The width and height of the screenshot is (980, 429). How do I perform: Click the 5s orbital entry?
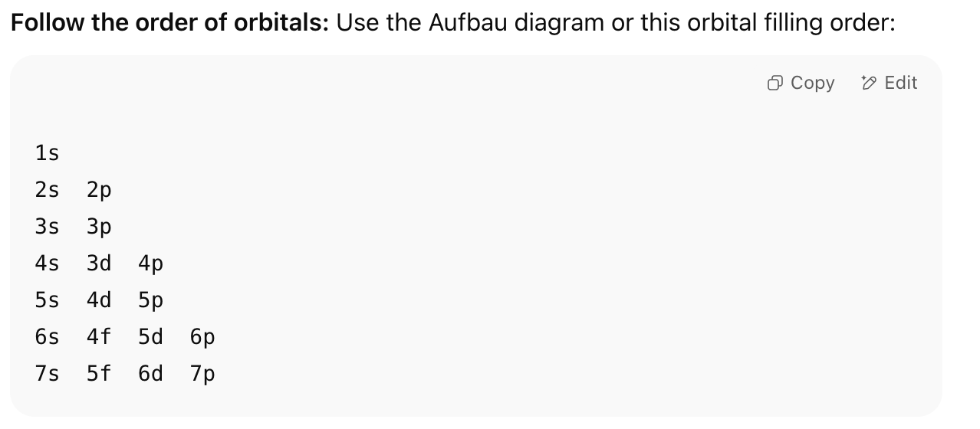tap(47, 300)
